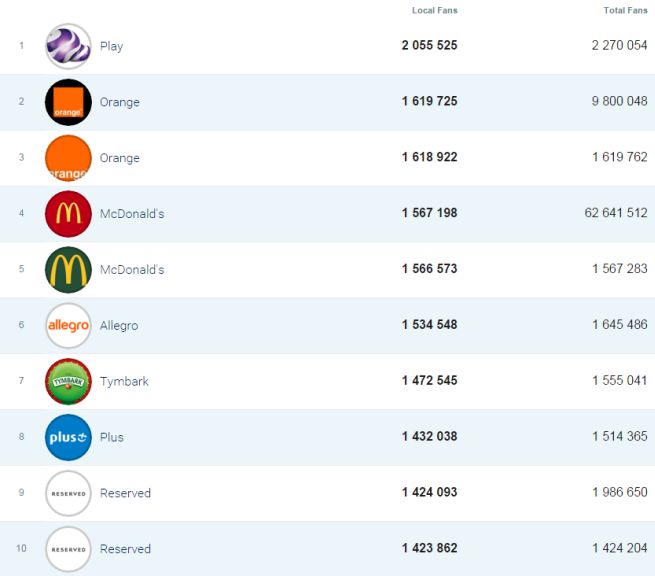Select the red McDonald's logo
Viewport: 655px width, 576px height.
point(68,214)
